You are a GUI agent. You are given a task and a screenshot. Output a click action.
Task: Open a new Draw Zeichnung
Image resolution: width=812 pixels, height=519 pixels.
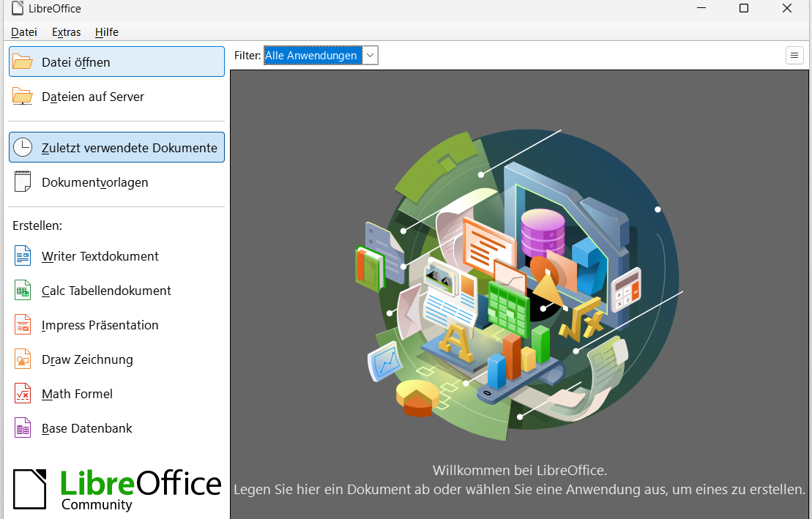point(87,359)
